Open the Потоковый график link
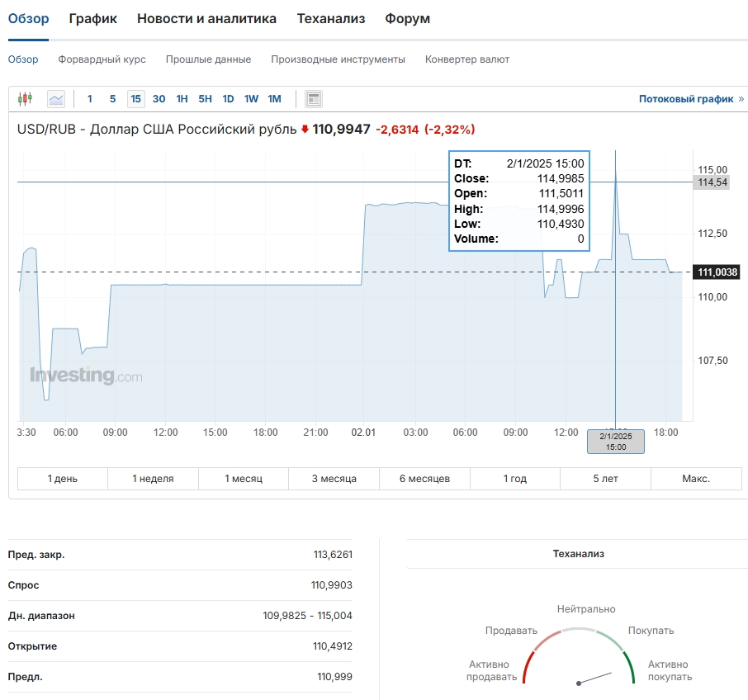Image resolution: width=748 pixels, height=700 pixels. tap(691, 99)
